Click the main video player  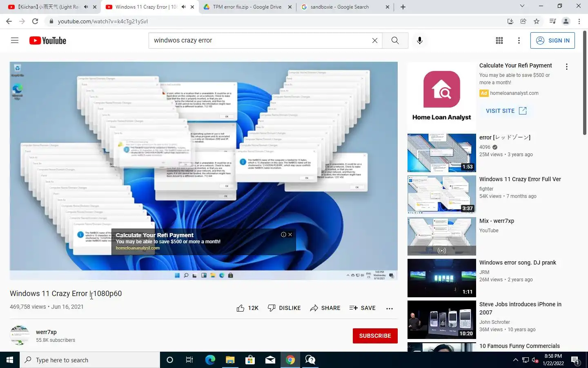pos(204,171)
